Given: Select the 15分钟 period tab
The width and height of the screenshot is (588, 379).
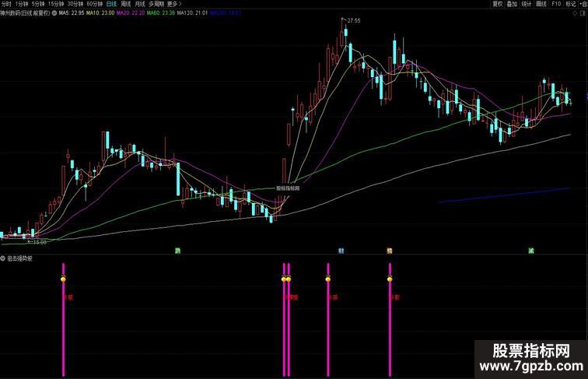Looking at the screenshot, I should pos(56,4).
